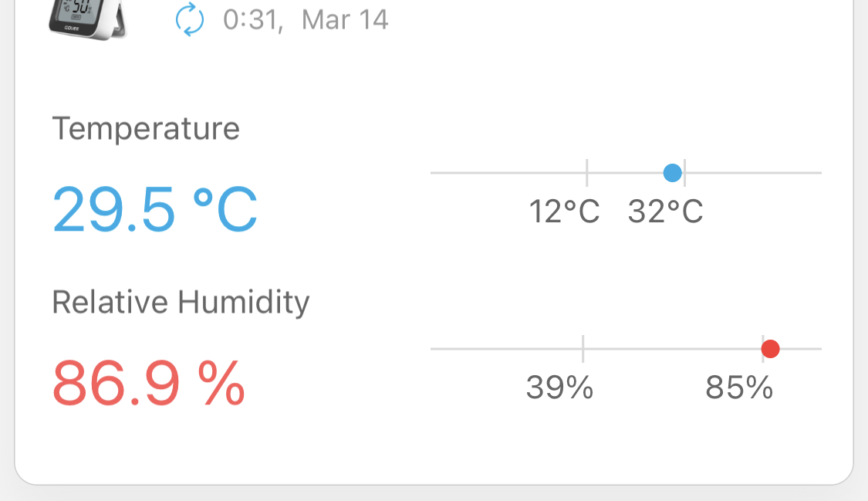The width and height of the screenshot is (868, 501).
Task: Select the Relative Humidity label
Action: click(181, 302)
